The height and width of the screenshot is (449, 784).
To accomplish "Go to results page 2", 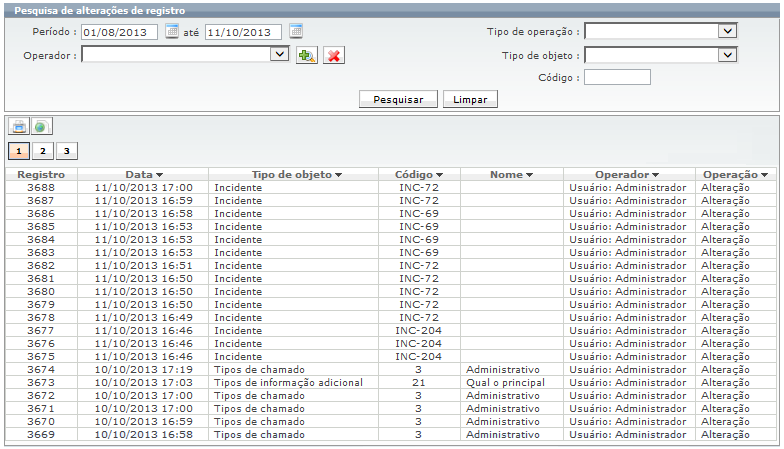I will tap(43, 151).
